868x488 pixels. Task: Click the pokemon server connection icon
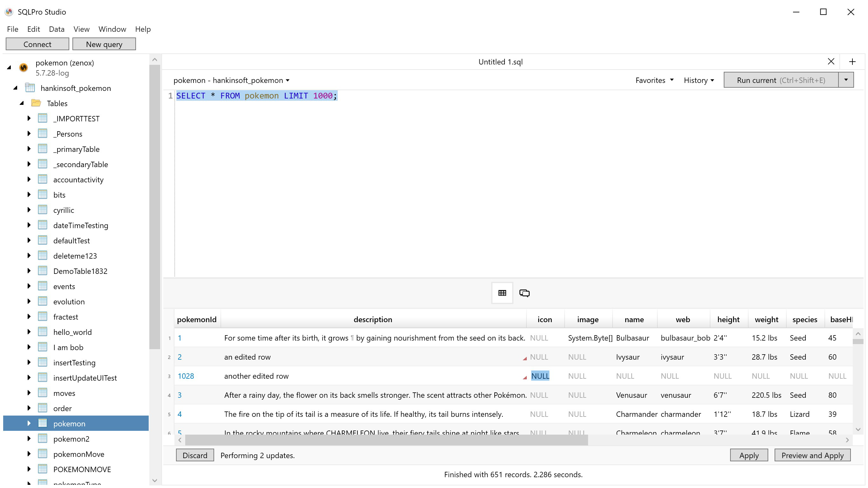tap(23, 67)
